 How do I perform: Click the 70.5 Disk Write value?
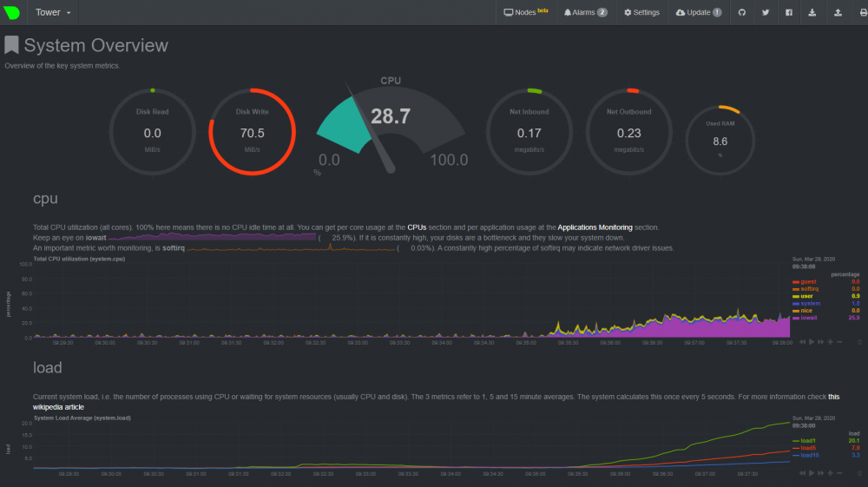pyautogui.click(x=252, y=133)
